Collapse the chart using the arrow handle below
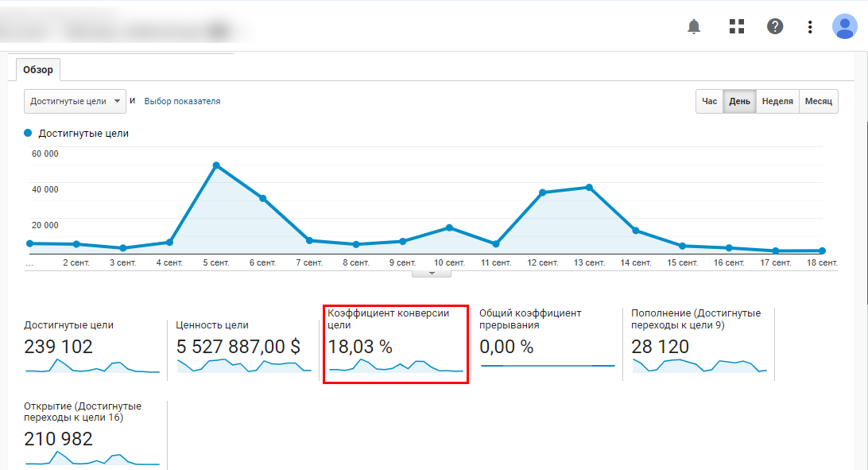Viewport: 868px width, 470px height. point(432,273)
